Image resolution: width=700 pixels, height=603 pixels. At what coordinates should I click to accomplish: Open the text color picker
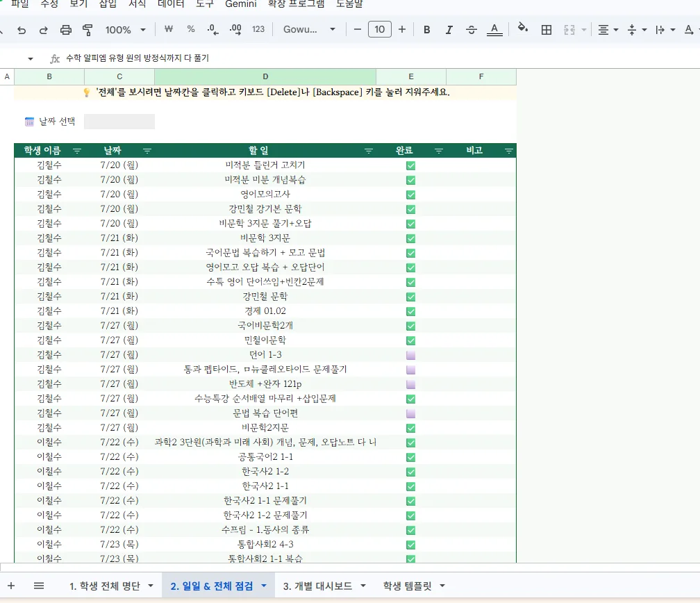[494, 30]
